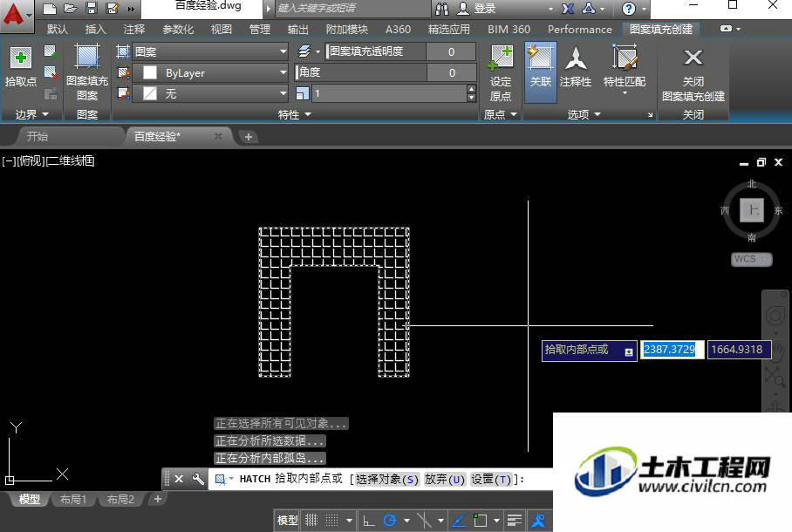Click the 设置(T) command option
This screenshot has width=792, height=532.
[x=491, y=479]
